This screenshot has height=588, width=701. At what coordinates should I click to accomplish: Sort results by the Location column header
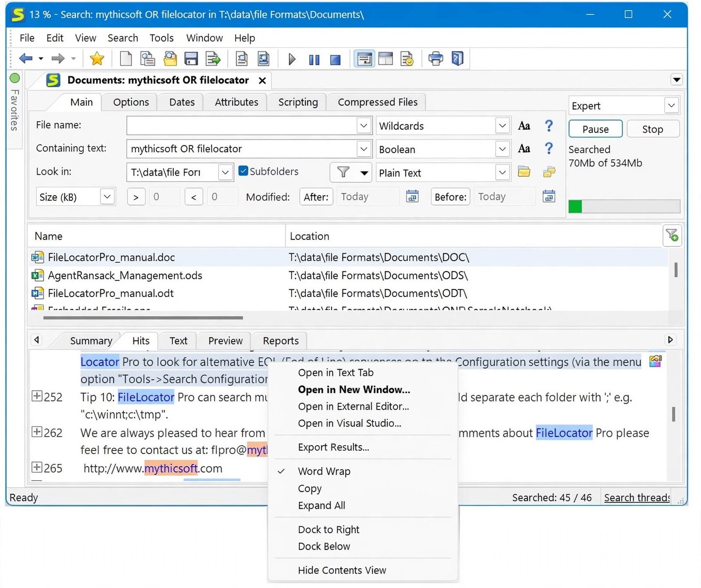(x=473, y=236)
